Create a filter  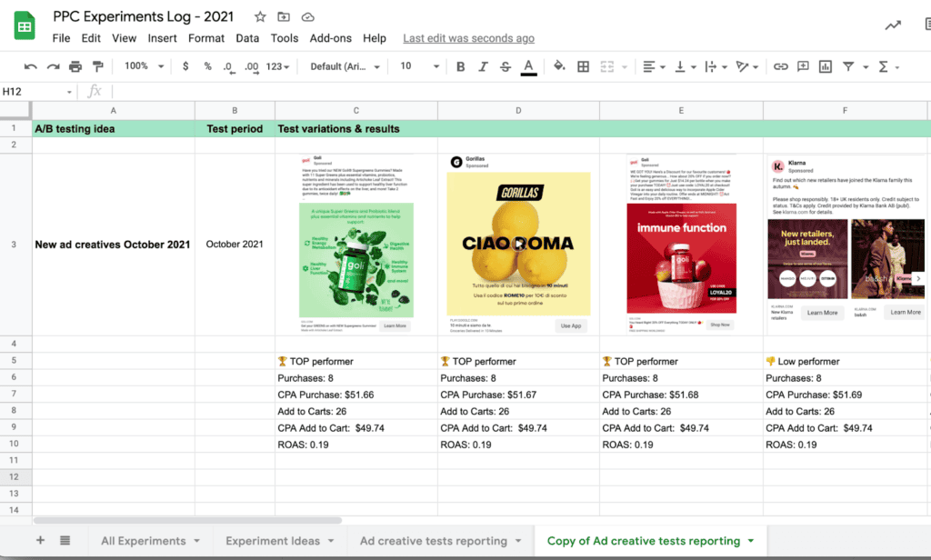pyautogui.click(x=848, y=66)
